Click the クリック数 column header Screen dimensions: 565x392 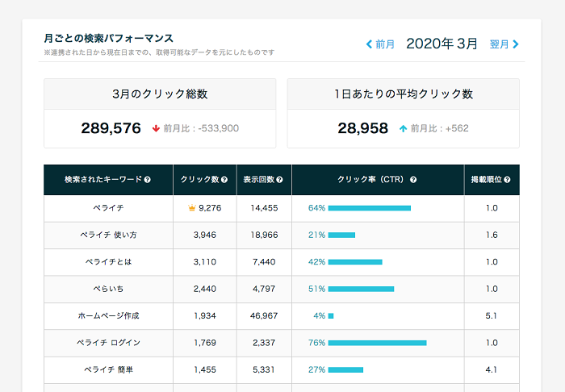click(x=205, y=180)
